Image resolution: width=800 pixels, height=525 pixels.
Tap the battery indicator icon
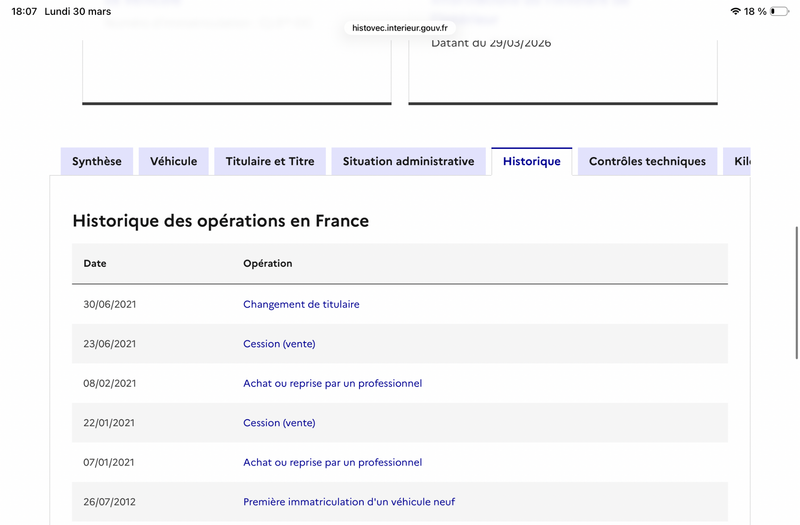tap(779, 11)
